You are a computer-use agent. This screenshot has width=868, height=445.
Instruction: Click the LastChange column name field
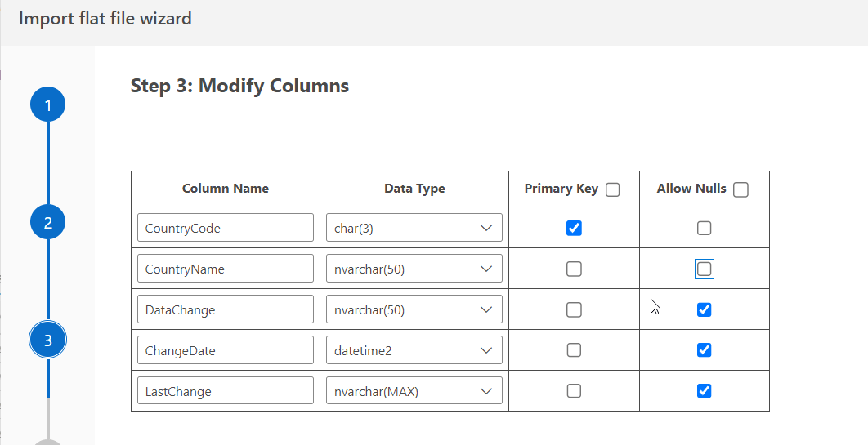(225, 391)
